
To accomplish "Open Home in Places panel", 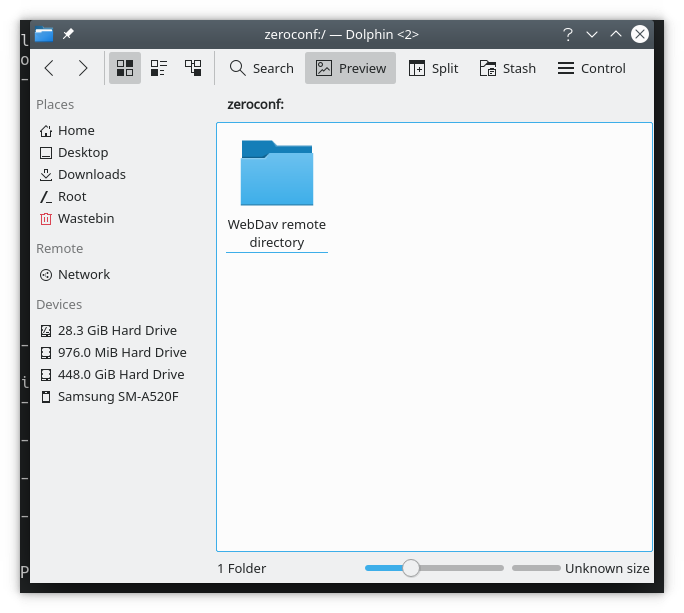I will tap(75, 130).
